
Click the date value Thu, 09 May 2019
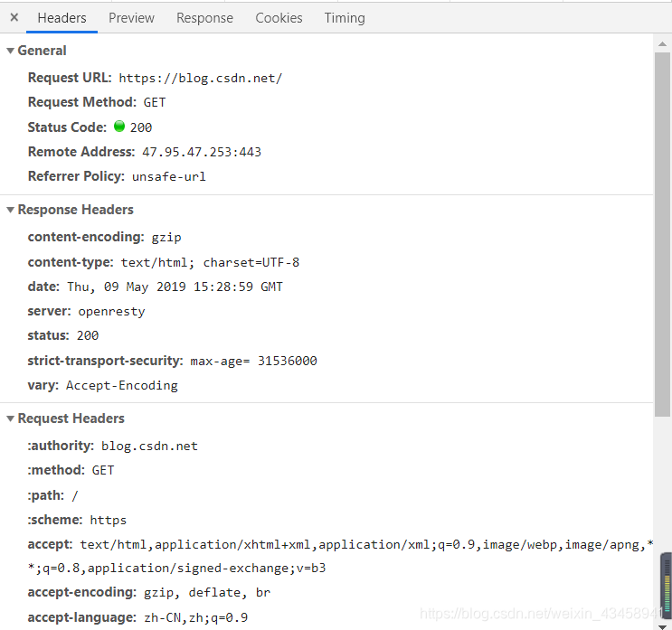(x=127, y=287)
